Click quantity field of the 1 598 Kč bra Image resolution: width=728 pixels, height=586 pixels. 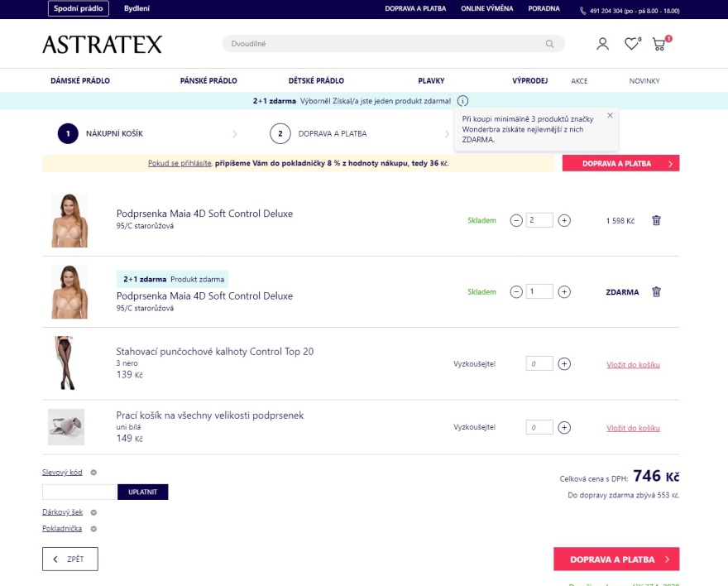click(x=539, y=220)
